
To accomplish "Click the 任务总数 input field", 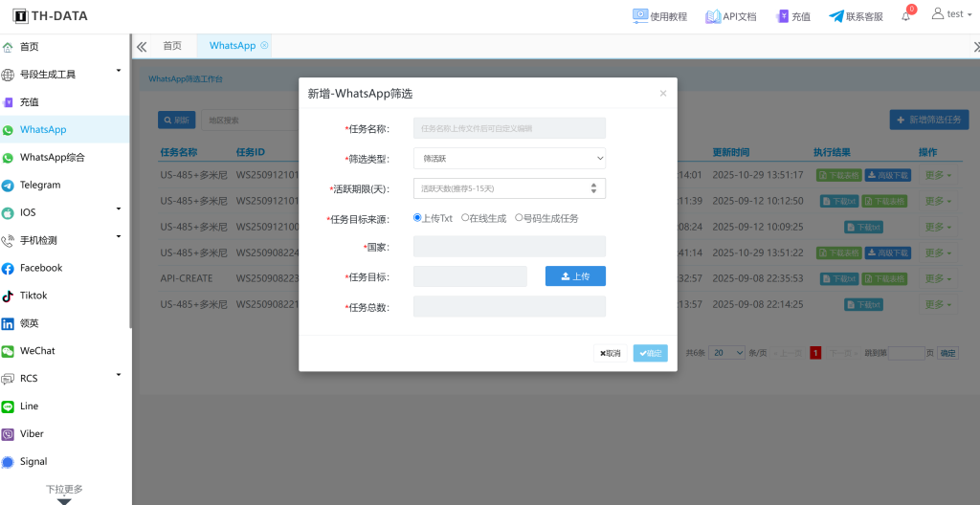I will [509, 306].
